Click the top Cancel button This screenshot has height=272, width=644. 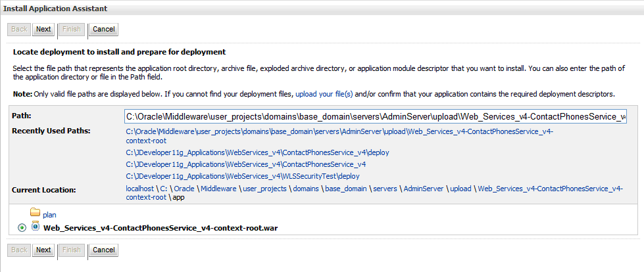[x=103, y=29]
